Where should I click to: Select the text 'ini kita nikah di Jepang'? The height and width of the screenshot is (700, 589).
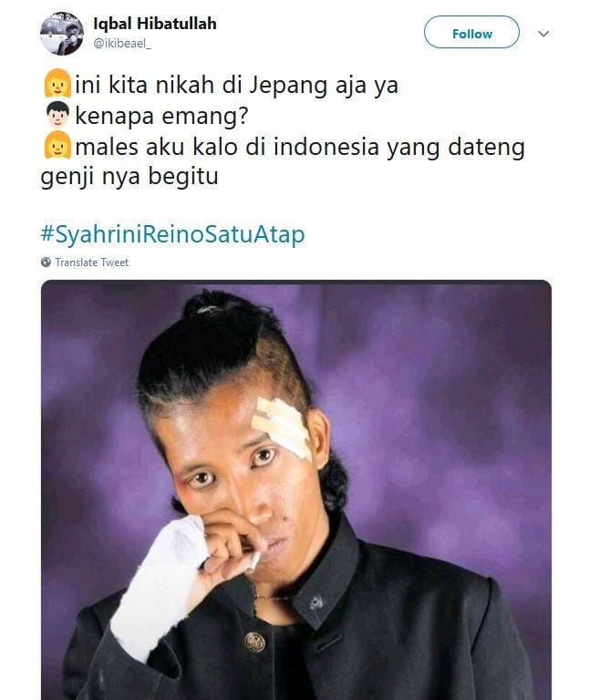(x=201, y=85)
